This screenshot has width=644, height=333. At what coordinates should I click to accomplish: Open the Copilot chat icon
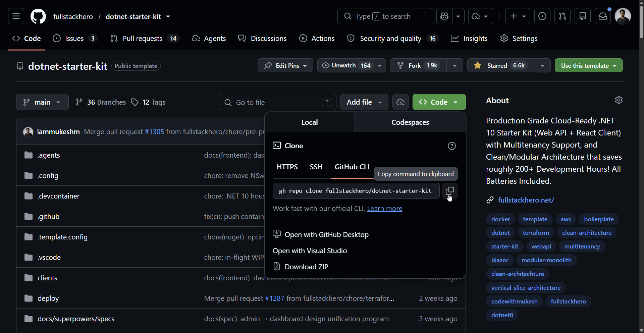click(x=444, y=16)
